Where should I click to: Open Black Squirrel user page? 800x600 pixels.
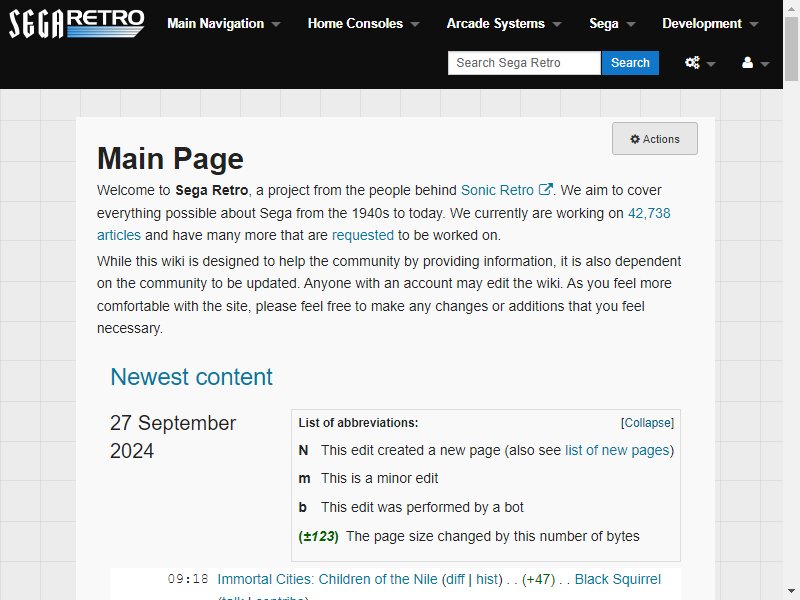click(x=617, y=580)
